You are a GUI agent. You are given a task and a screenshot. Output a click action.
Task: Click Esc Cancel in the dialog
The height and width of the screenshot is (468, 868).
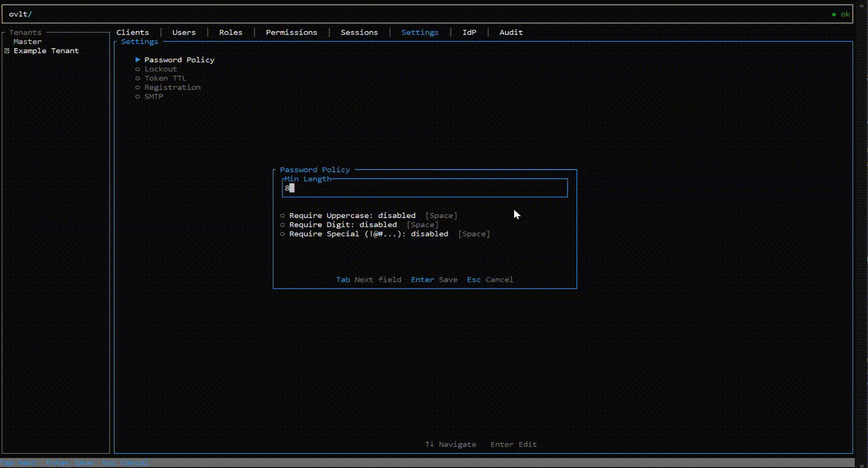(x=490, y=279)
